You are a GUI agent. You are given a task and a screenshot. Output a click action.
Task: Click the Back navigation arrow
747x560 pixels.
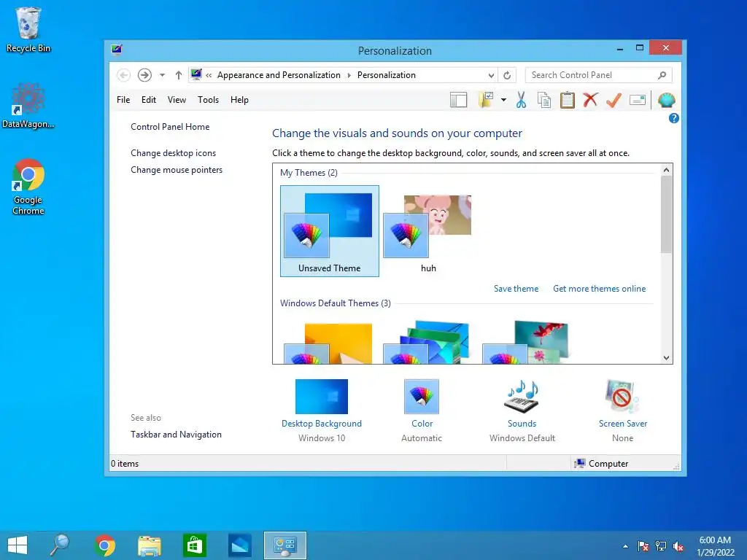pos(123,75)
